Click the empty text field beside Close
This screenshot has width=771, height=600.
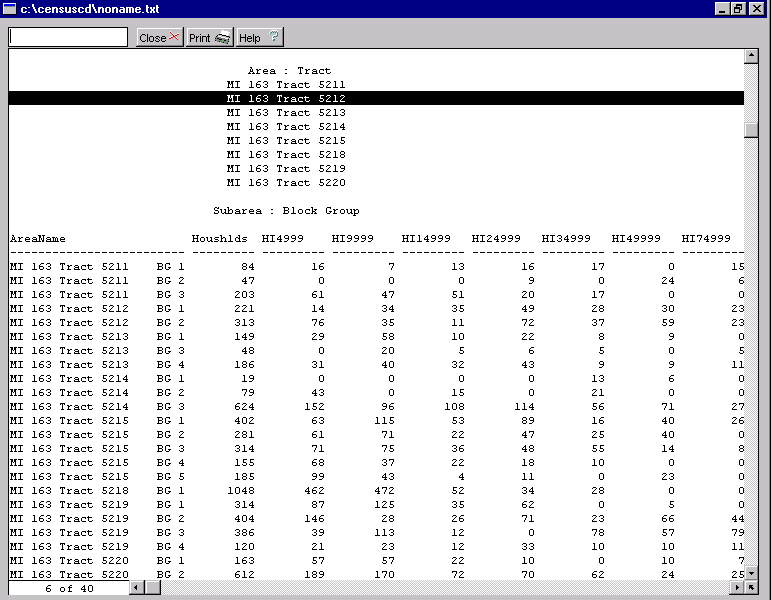point(69,38)
